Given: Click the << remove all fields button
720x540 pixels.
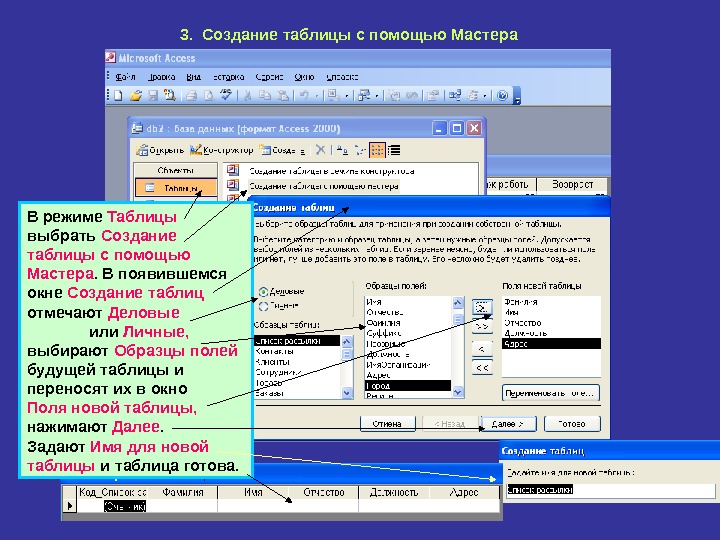Looking at the screenshot, I should click(482, 368).
